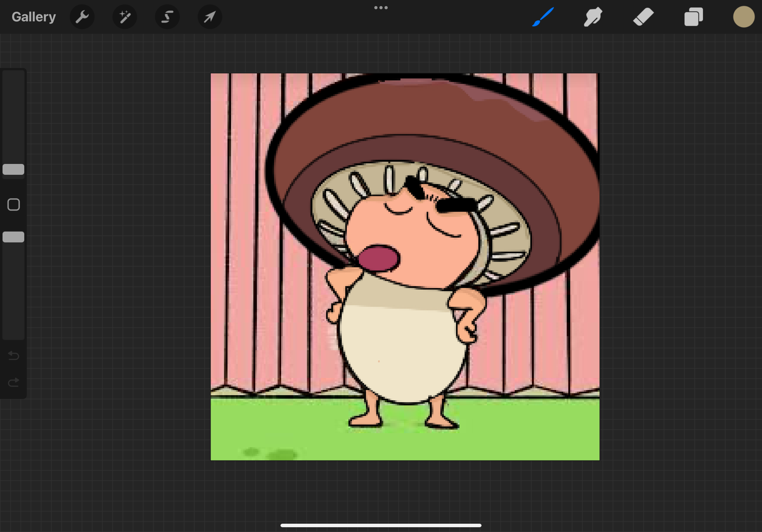Click the three-dot multitasking menu
The height and width of the screenshot is (532, 762).
381,8
